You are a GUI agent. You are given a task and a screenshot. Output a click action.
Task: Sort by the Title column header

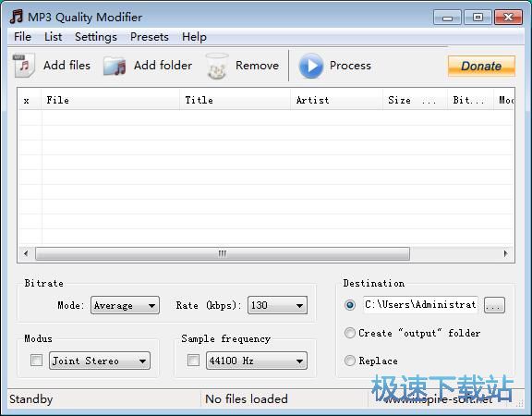235,100
